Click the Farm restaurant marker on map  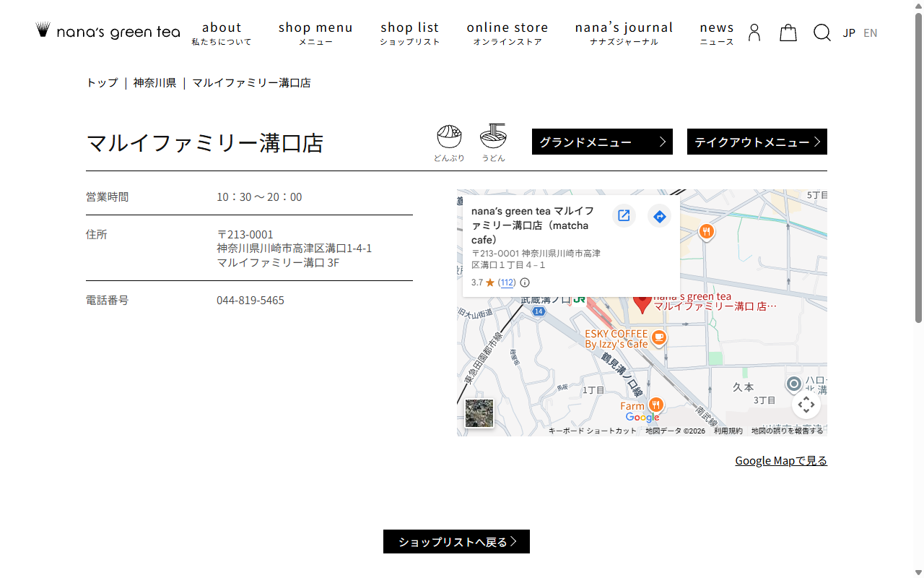(x=656, y=405)
